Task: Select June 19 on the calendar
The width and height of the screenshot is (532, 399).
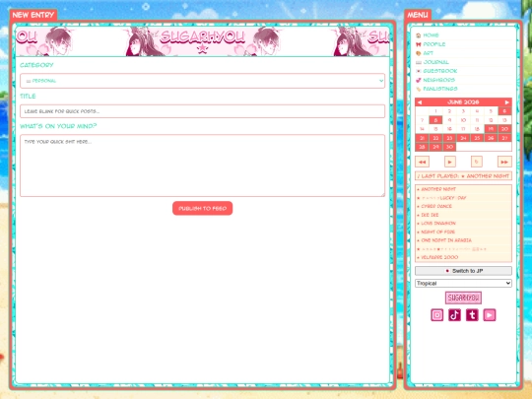Action: click(x=491, y=129)
